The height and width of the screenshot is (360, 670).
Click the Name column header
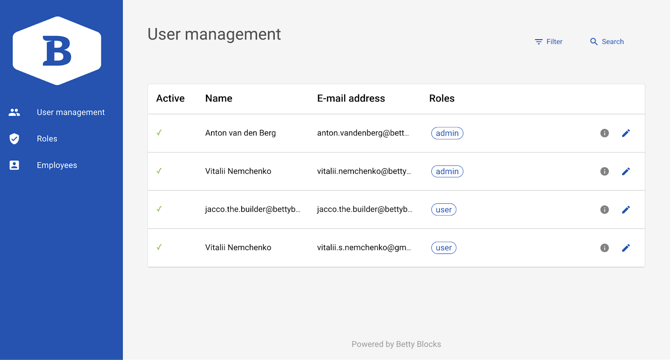[x=219, y=98]
